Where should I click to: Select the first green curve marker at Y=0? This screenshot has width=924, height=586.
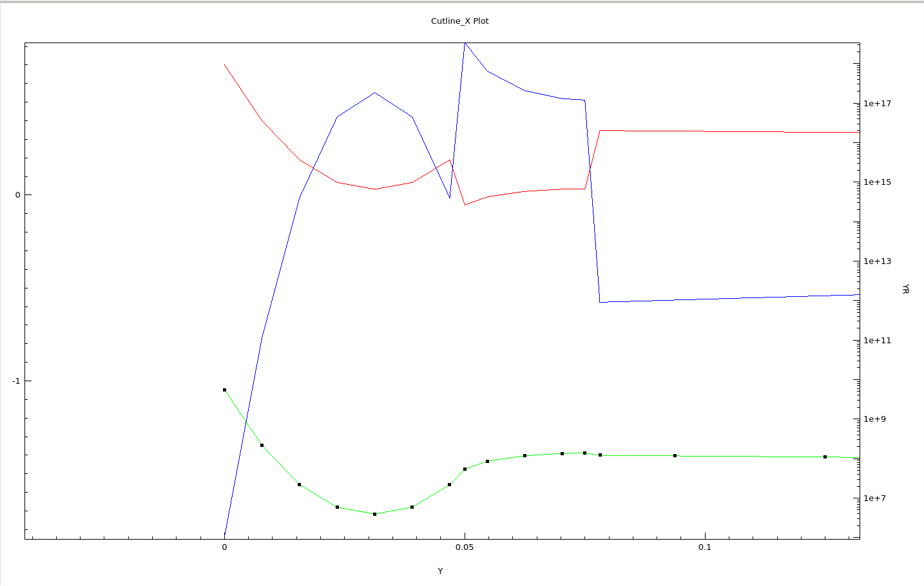click(x=224, y=390)
